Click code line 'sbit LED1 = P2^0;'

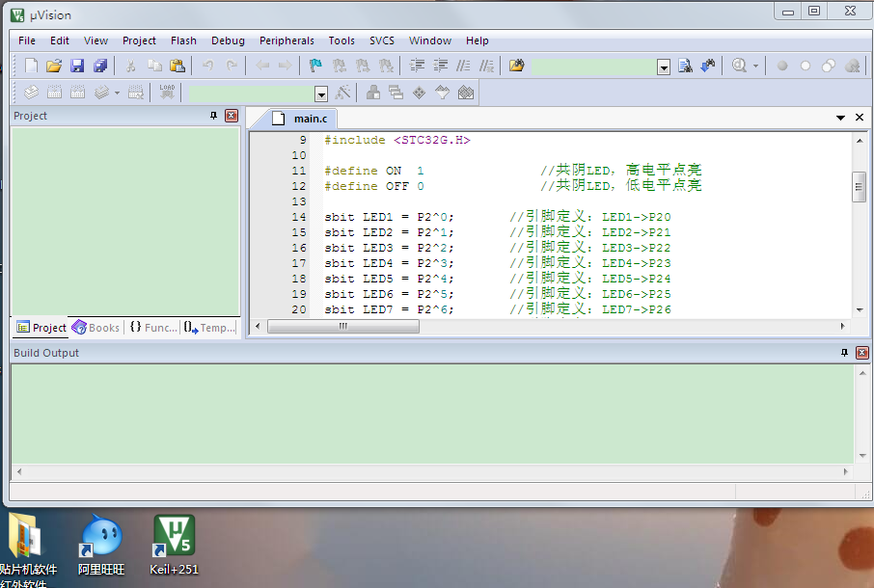pyautogui.click(x=389, y=217)
